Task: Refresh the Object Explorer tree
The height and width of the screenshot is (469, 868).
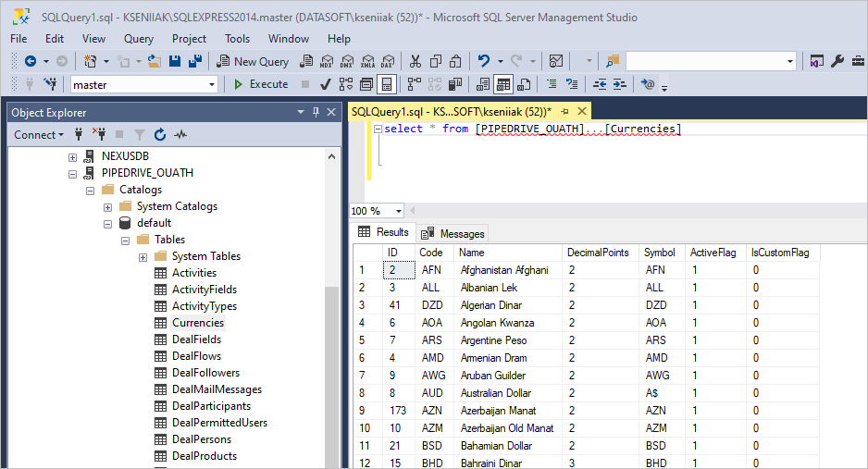Action: pyautogui.click(x=160, y=134)
